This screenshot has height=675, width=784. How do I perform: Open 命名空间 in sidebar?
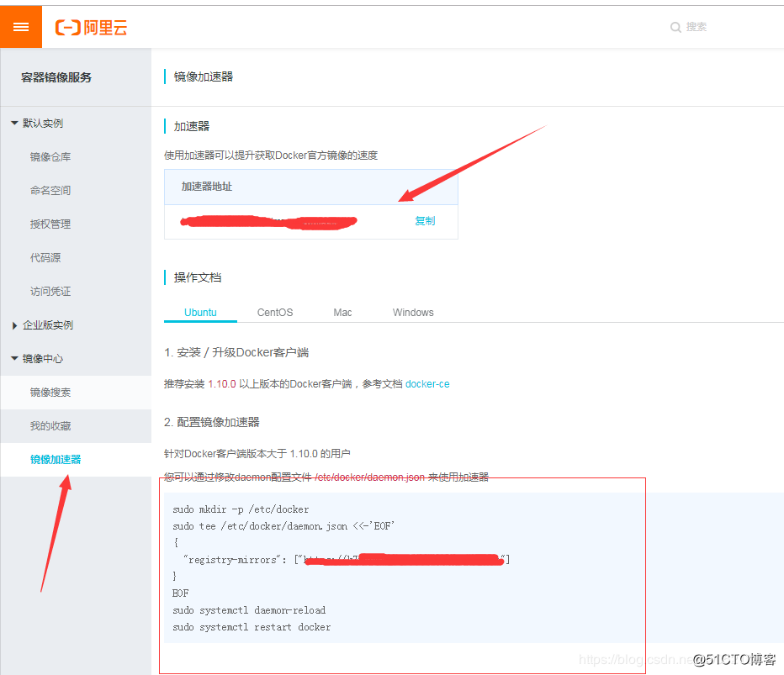point(50,190)
